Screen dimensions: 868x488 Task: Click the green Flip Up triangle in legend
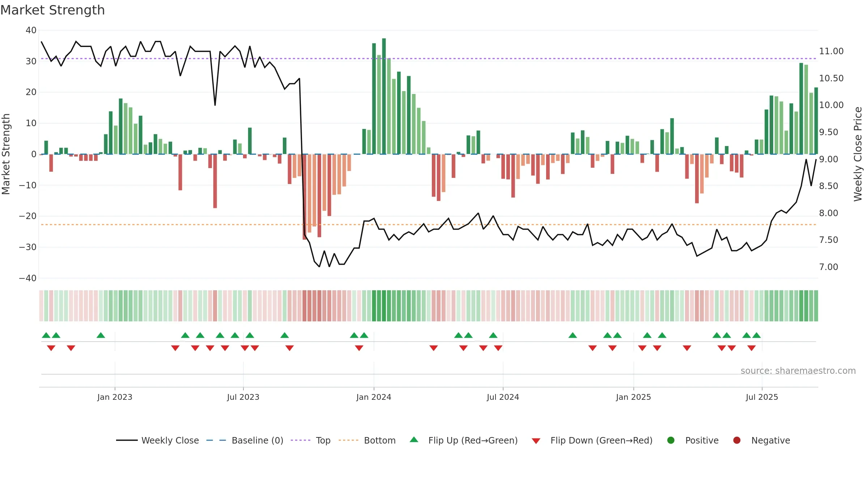point(414,440)
